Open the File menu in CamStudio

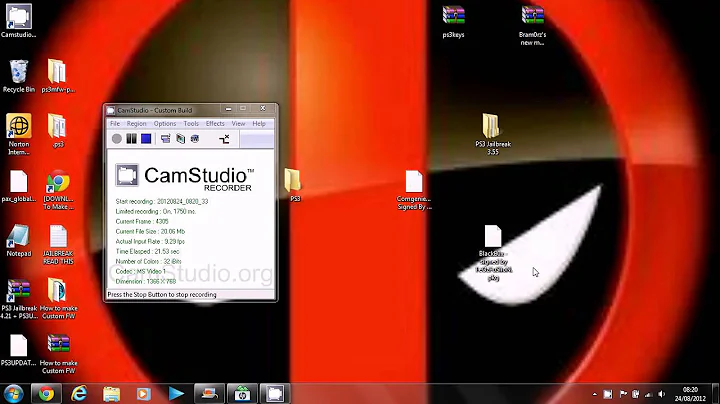[115, 123]
